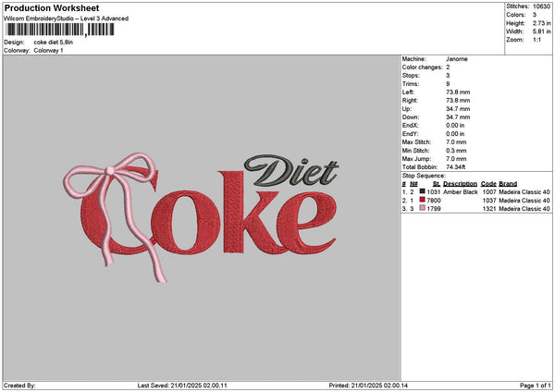Click the 'EndX:' label
555x392 pixels.
[410, 126]
